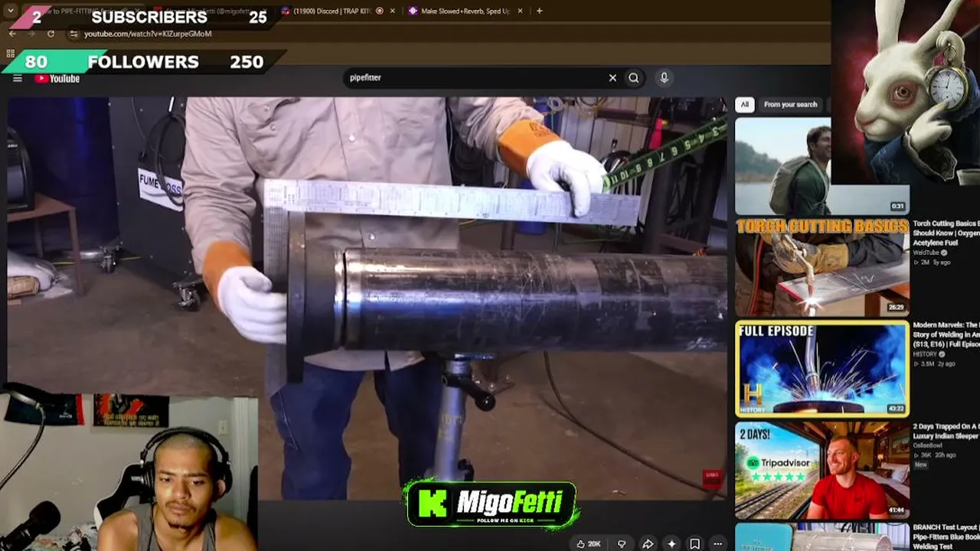Expand the tab search chevron dropdown
Image resolution: width=980 pixels, height=551 pixels.
coord(12,11)
